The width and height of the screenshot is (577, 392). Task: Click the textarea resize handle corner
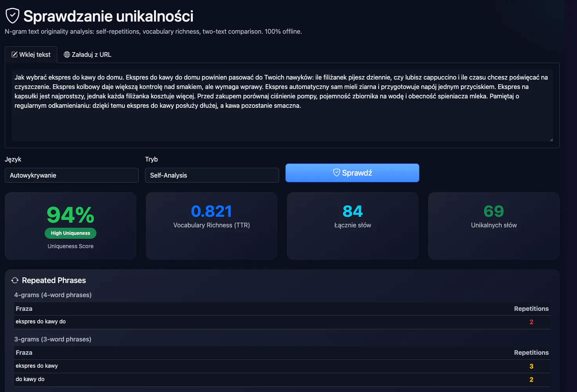coord(551,140)
